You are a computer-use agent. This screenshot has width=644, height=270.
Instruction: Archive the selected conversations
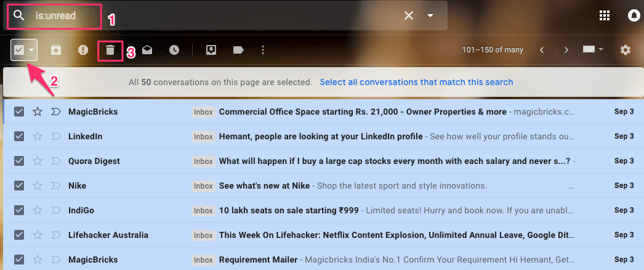(56, 50)
